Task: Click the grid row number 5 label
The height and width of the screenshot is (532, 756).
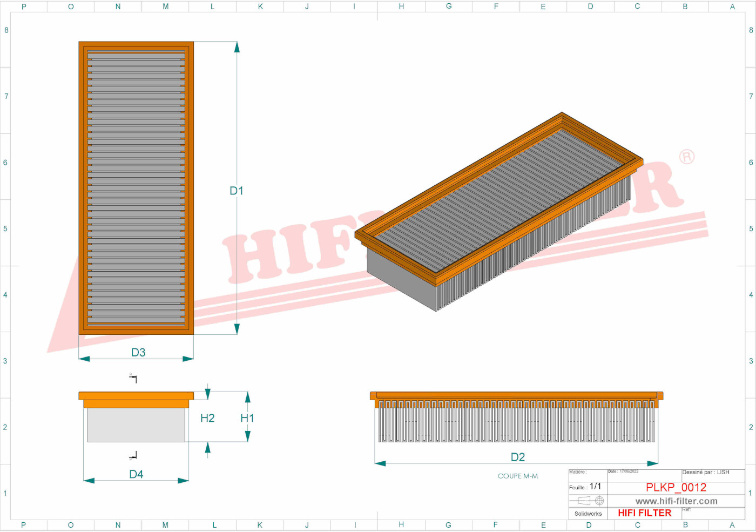Action: coord(5,228)
